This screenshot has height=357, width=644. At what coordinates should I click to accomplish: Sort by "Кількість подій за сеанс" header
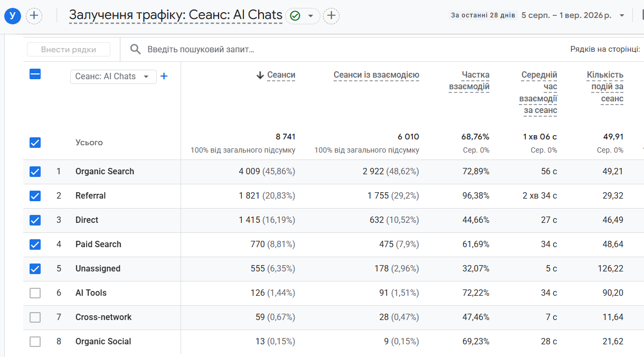605,87
